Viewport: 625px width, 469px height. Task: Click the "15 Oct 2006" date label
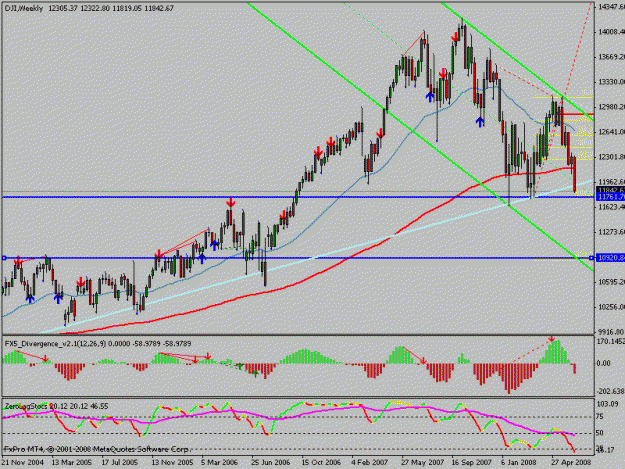pyautogui.click(x=321, y=462)
